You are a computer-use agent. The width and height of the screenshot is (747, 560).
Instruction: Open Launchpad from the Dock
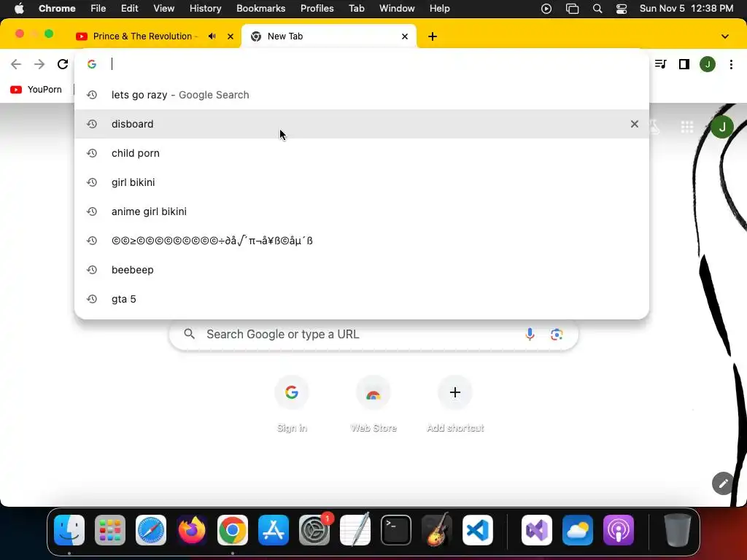pyautogui.click(x=110, y=530)
